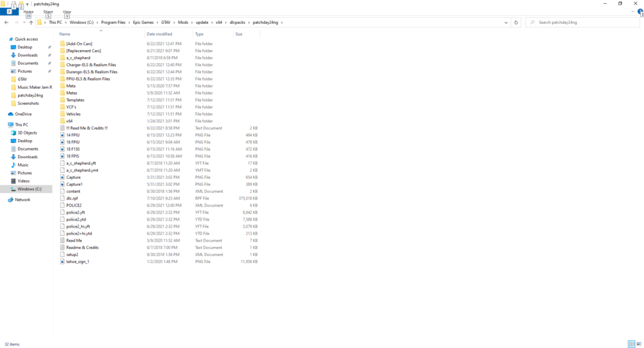Expand breadcrumb arrow after dlcpacks

[x=249, y=23]
